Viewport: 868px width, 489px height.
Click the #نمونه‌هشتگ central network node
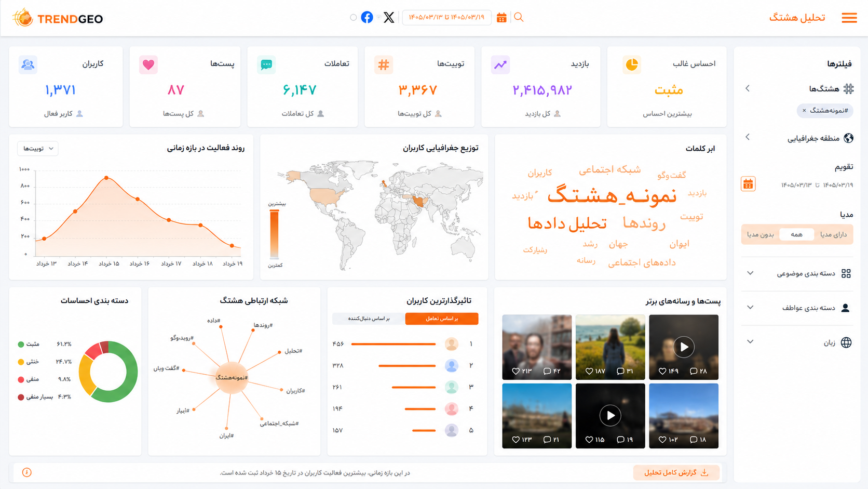tap(232, 377)
